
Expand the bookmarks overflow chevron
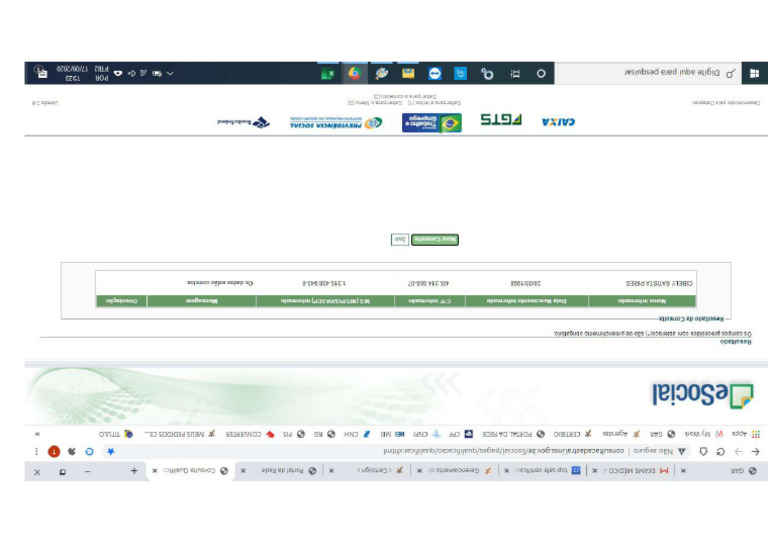coord(37,434)
